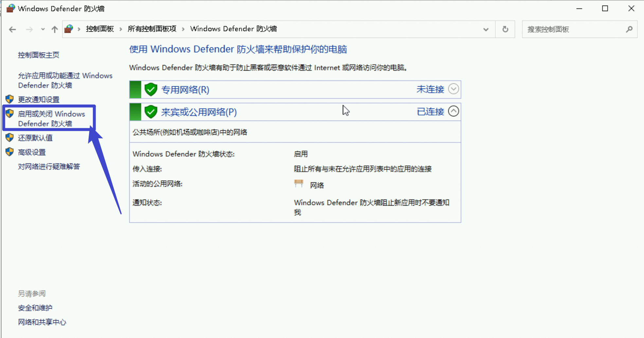Screen dimensions: 644x338
Task: Click shield icon beside 更改通知设置
Action: coord(9,99)
